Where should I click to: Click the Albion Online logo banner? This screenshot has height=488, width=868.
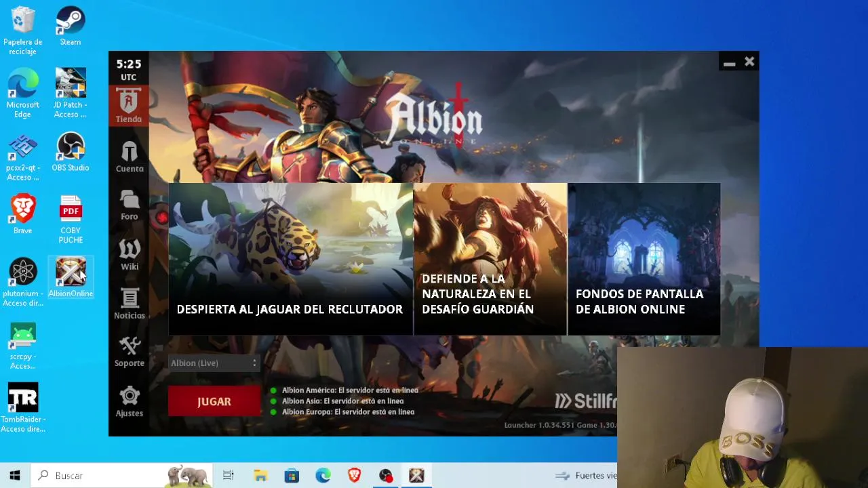click(434, 117)
